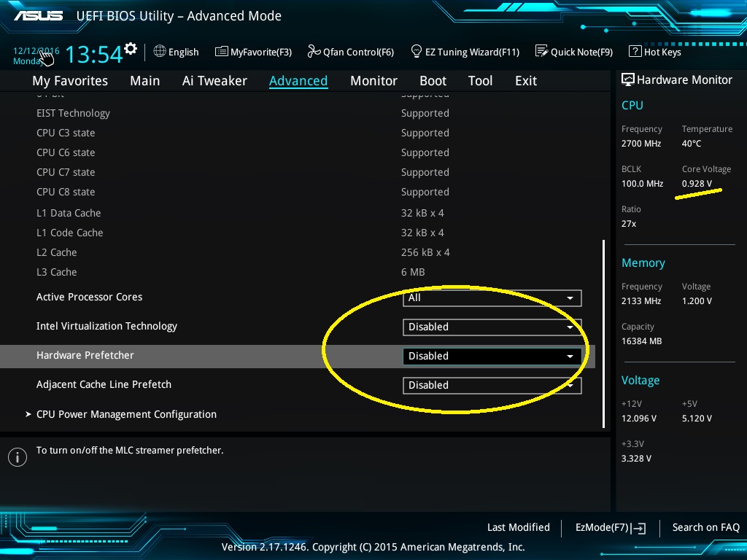Screen dimensions: 747x560
Task: Switch to the Tool tab
Action: 480,81
